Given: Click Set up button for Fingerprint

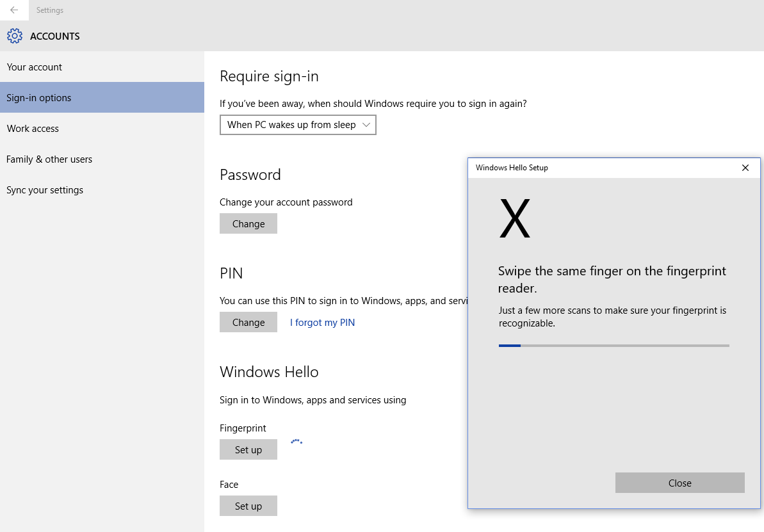Looking at the screenshot, I should (x=248, y=449).
